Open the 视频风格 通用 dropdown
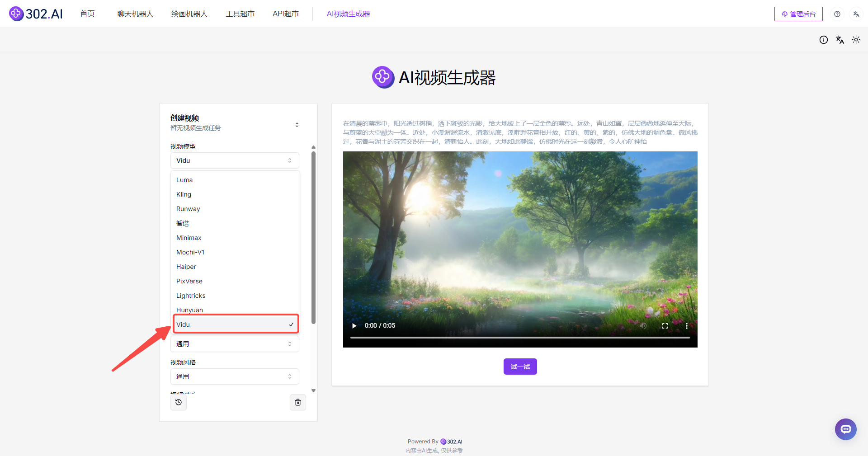The height and width of the screenshot is (456, 868). pos(235,376)
